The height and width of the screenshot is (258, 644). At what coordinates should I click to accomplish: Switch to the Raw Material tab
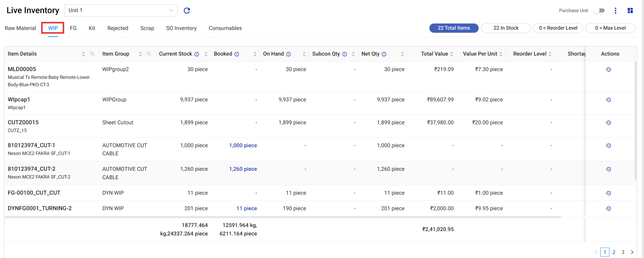(21, 28)
